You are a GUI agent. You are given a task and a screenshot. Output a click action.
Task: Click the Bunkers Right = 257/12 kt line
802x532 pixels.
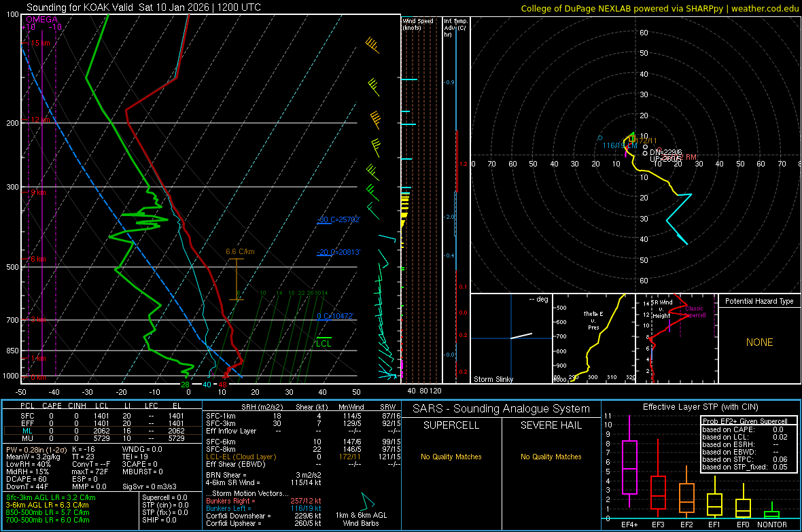[x=264, y=501]
